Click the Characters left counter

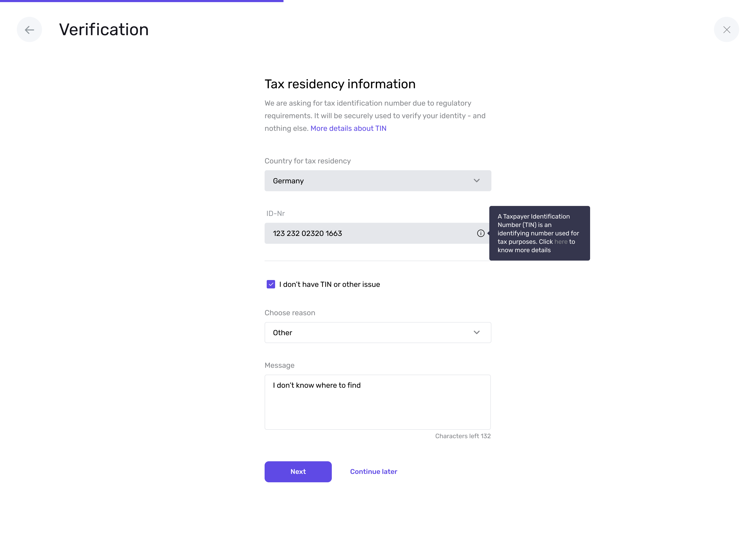[463, 436]
